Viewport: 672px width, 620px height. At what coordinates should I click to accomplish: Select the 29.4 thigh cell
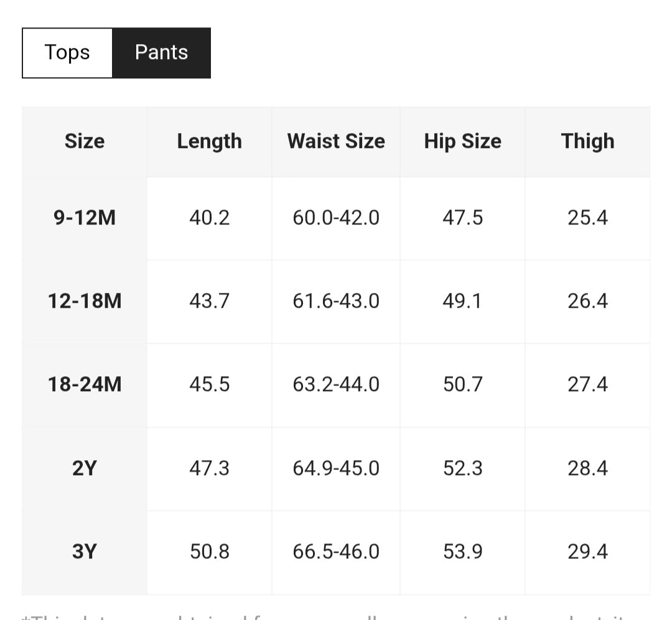click(587, 552)
